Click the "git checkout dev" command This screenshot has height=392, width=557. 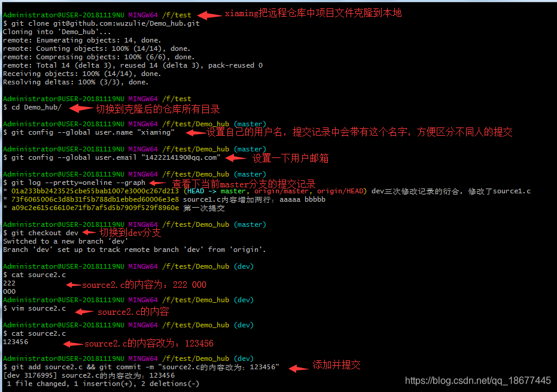(x=41, y=233)
